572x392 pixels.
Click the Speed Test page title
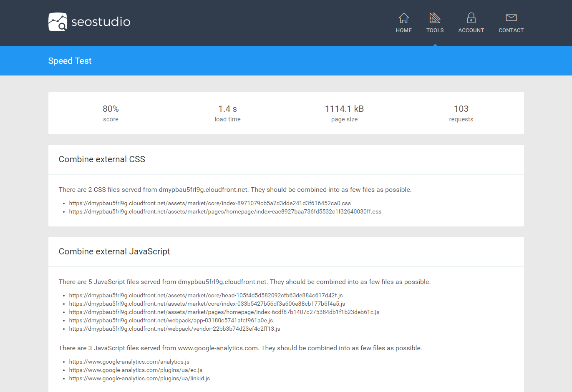(70, 61)
